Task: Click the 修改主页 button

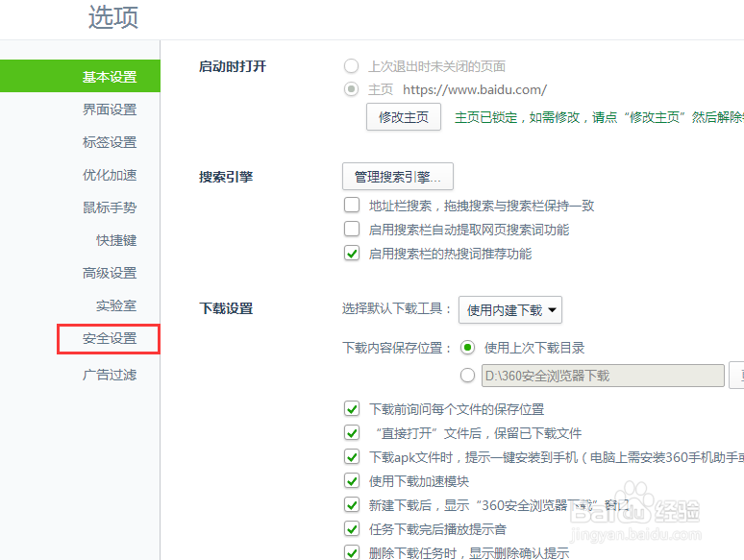Action: pyautogui.click(x=404, y=116)
